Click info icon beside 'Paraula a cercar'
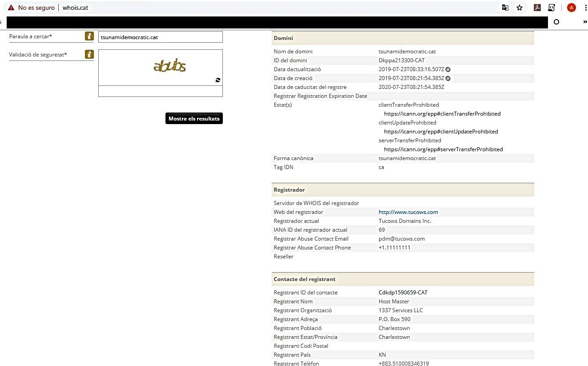Viewport: 588px width, 366px height. 89,36
